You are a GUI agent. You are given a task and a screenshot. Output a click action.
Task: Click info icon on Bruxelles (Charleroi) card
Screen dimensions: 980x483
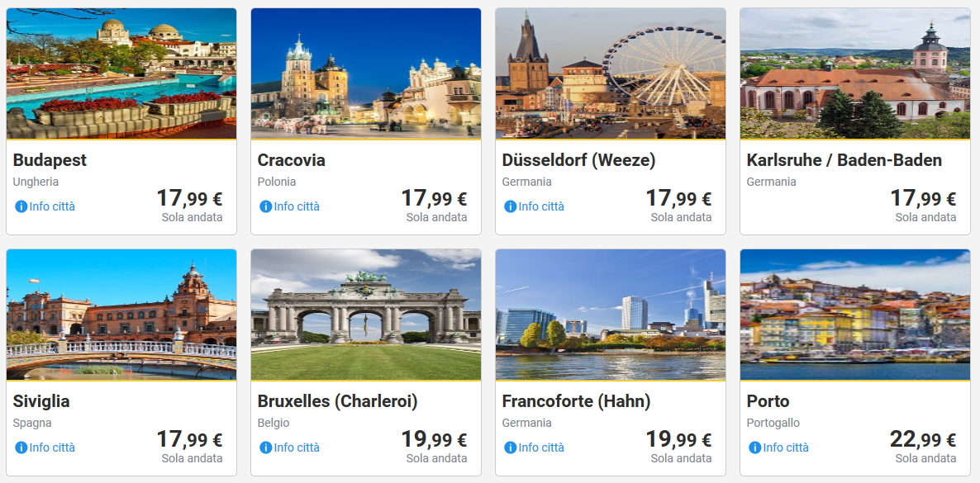265,447
